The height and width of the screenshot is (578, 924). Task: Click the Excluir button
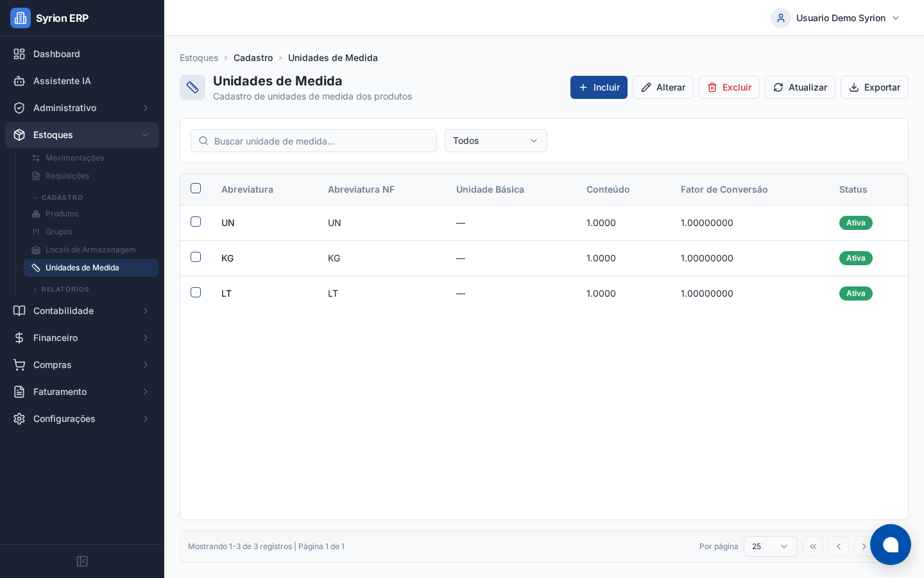(729, 87)
